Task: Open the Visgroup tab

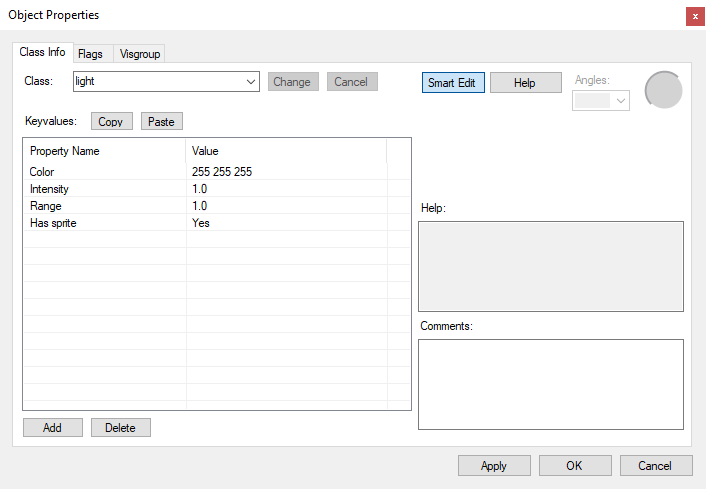Action: pyautogui.click(x=139, y=53)
